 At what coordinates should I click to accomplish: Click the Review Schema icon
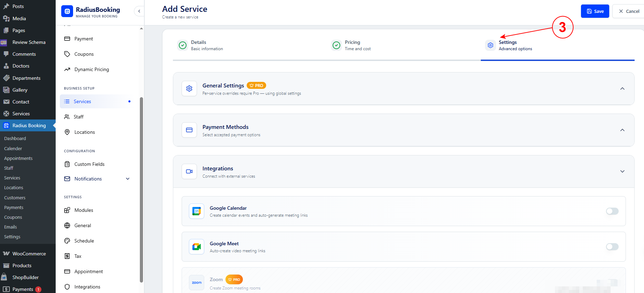pos(4,43)
